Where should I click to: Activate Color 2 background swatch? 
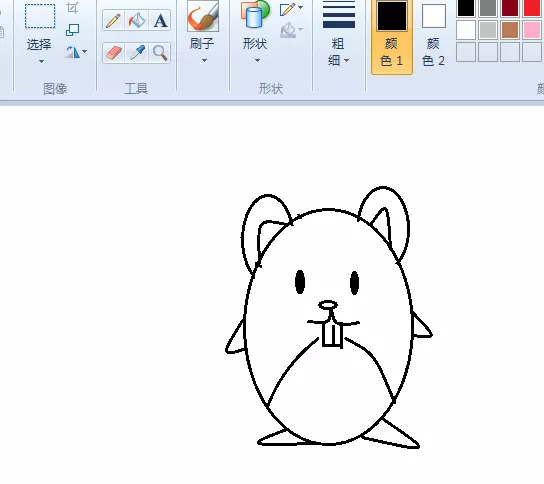(434, 16)
